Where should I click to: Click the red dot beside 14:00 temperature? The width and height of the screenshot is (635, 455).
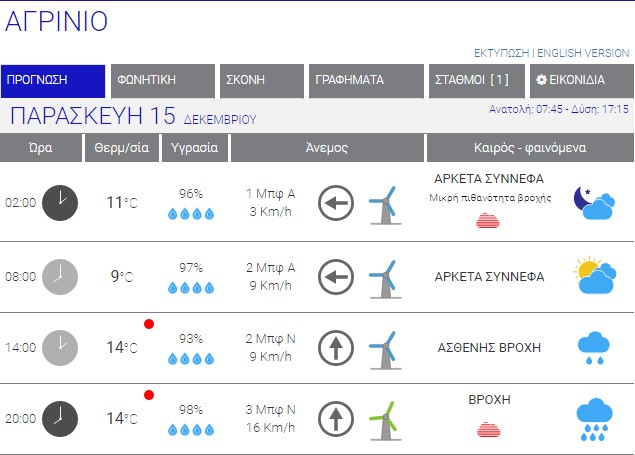click(149, 324)
